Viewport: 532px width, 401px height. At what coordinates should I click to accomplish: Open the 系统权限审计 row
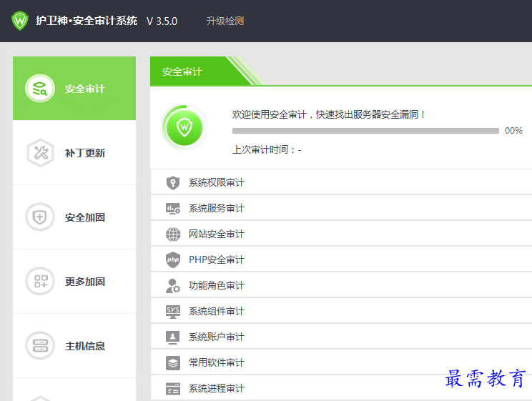pyautogui.click(x=341, y=182)
